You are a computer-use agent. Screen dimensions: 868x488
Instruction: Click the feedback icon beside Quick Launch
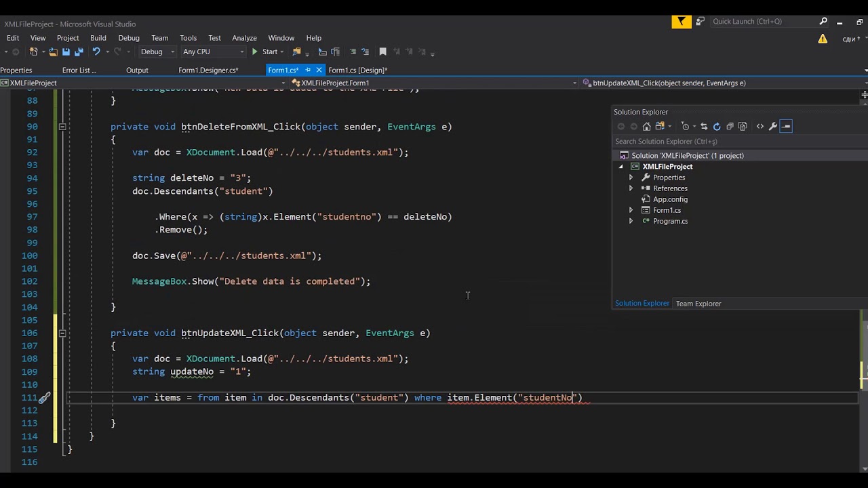[701, 22]
